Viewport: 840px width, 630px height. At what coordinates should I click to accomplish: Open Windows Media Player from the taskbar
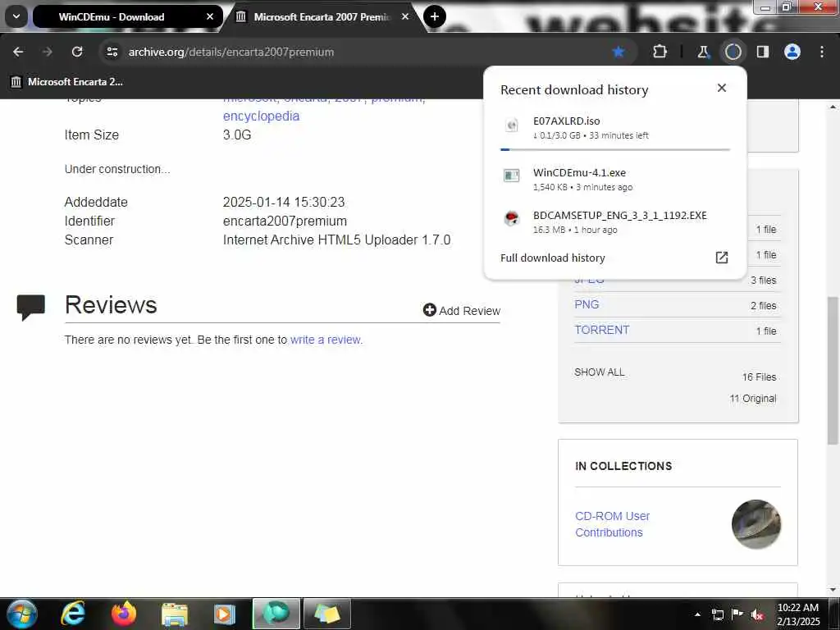coord(225,614)
